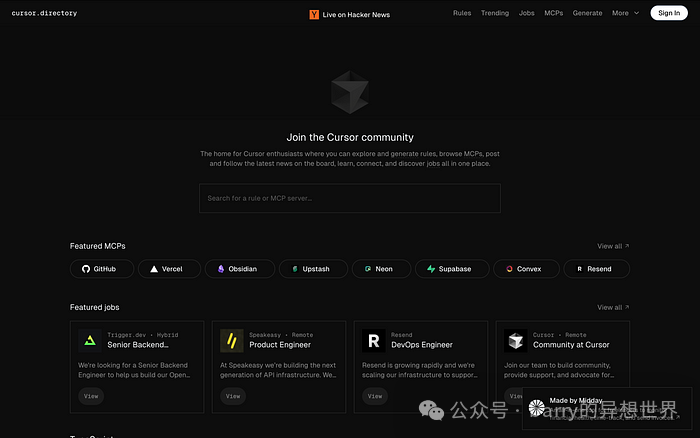Screen dimensions: 700x438
Task: Click the Cursor cube logo
Action: click(350, 92)
